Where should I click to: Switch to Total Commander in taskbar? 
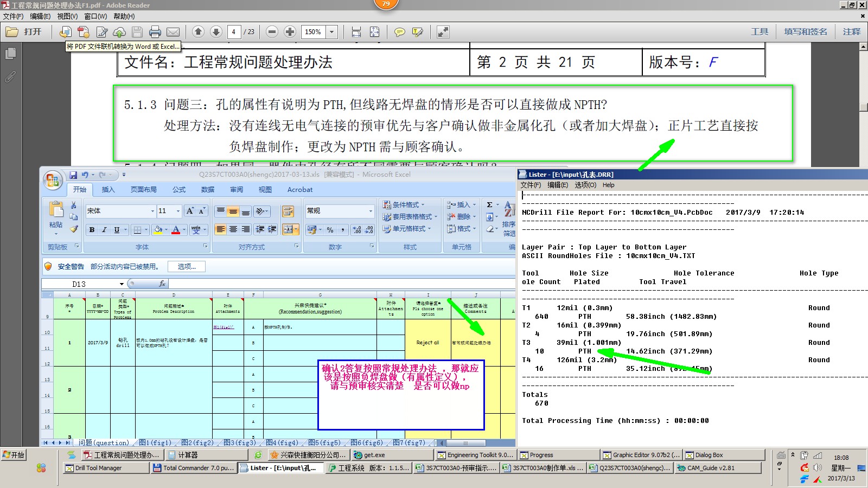point(194,468)
